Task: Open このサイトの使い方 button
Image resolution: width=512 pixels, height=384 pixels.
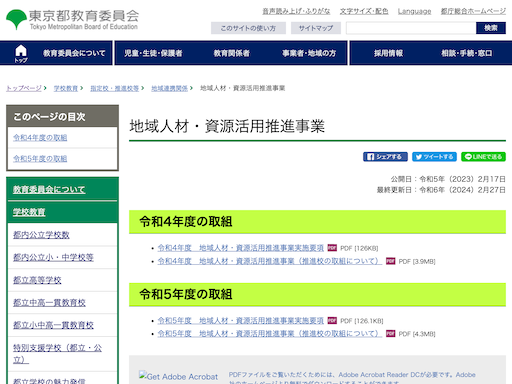Action: [248, 28]
